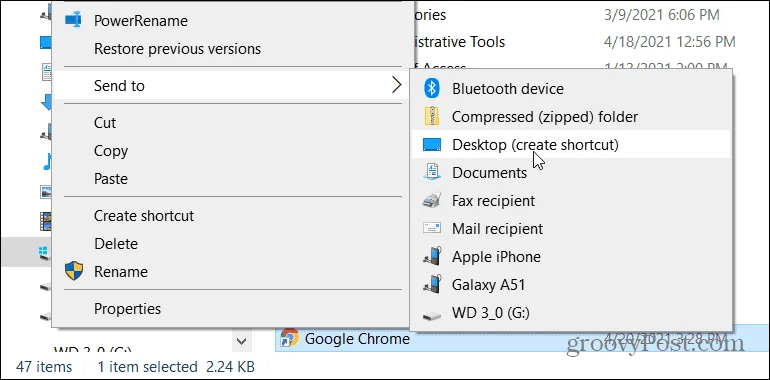Screen dimensions: 770x380
Task: Select Copy in the context menu
Action: [111, 151]
